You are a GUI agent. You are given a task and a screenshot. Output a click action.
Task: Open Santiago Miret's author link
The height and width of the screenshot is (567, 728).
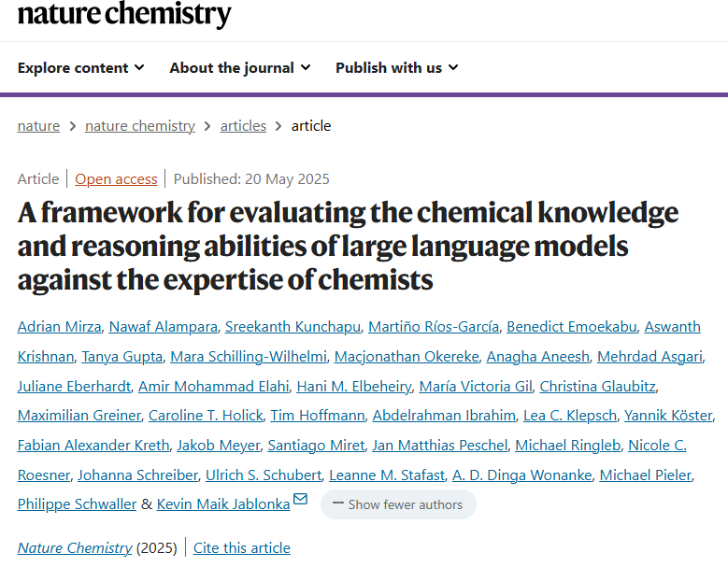316,446
